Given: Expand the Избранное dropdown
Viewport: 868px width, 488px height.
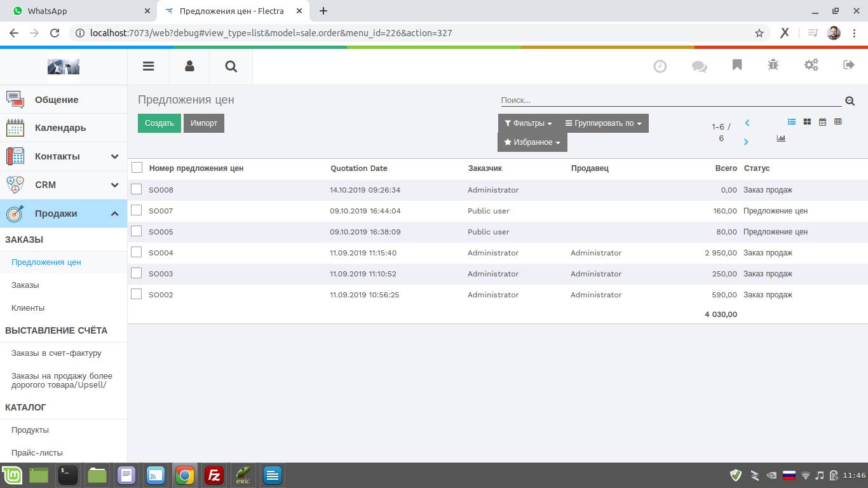Looking at the screenshot, I should (532, 142).
